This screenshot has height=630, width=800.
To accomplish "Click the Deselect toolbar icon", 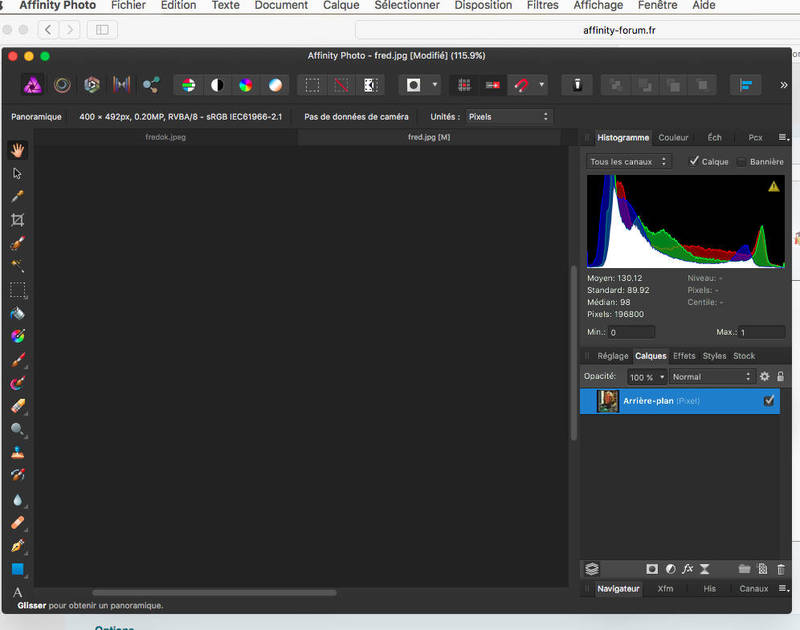I will (x=341, y=85).
